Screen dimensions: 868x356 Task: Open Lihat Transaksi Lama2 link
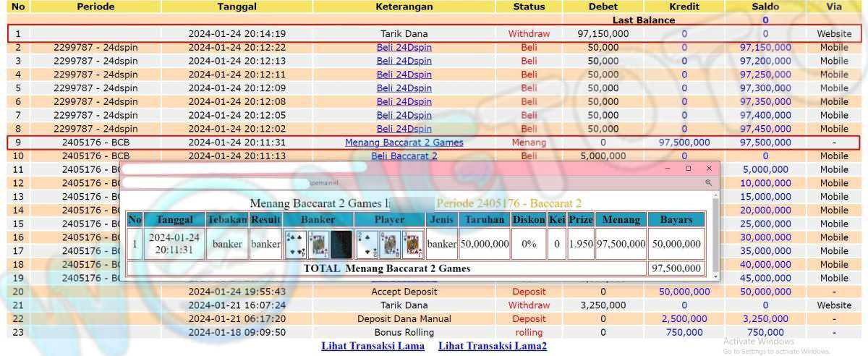(x=493, y=346)
